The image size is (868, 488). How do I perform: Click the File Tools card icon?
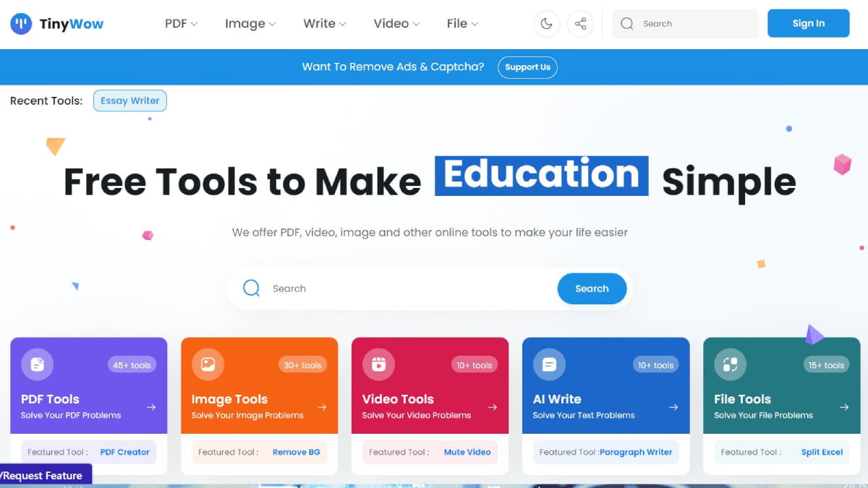730,365
